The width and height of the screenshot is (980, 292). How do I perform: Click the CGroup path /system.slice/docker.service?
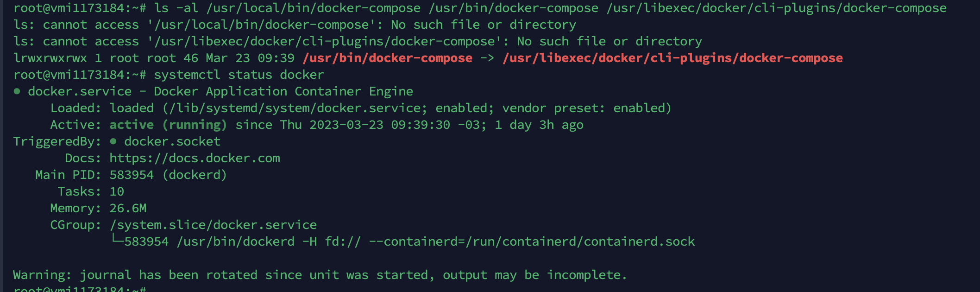tap(213, 225)
